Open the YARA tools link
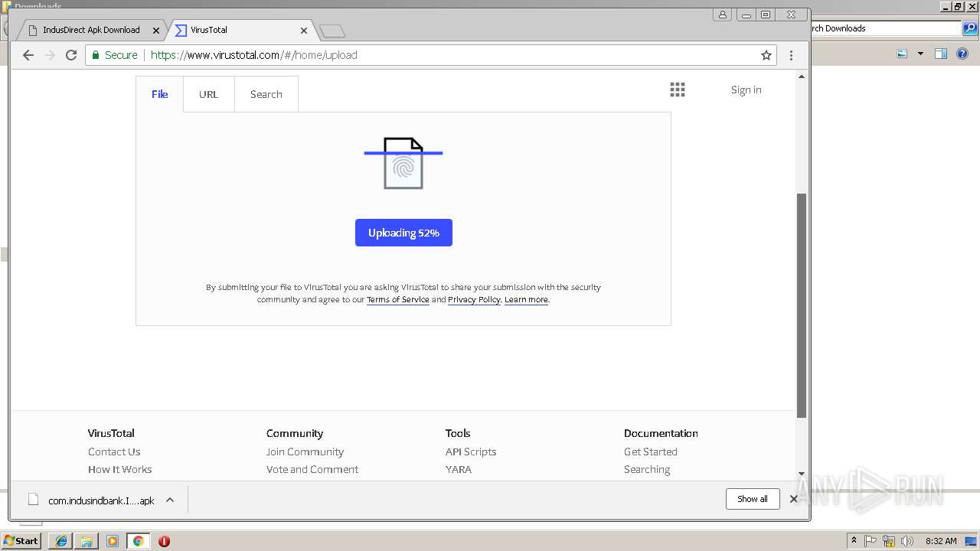This screenshot has width=980, height=551. (x=459, y=469)
